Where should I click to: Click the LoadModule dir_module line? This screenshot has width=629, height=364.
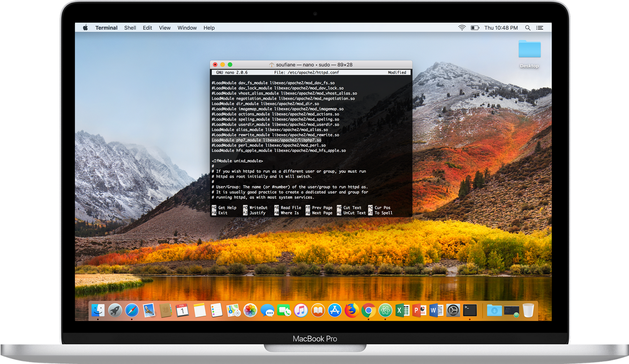point(265,104)
